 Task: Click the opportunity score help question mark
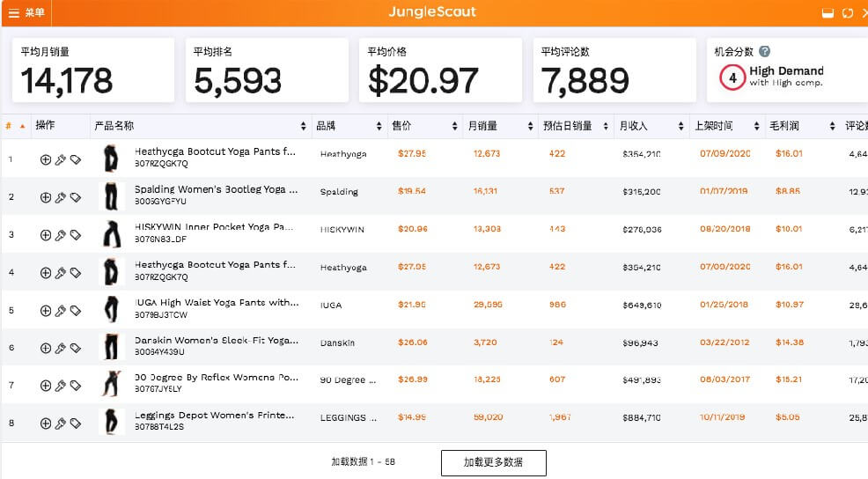coord(764,51)
